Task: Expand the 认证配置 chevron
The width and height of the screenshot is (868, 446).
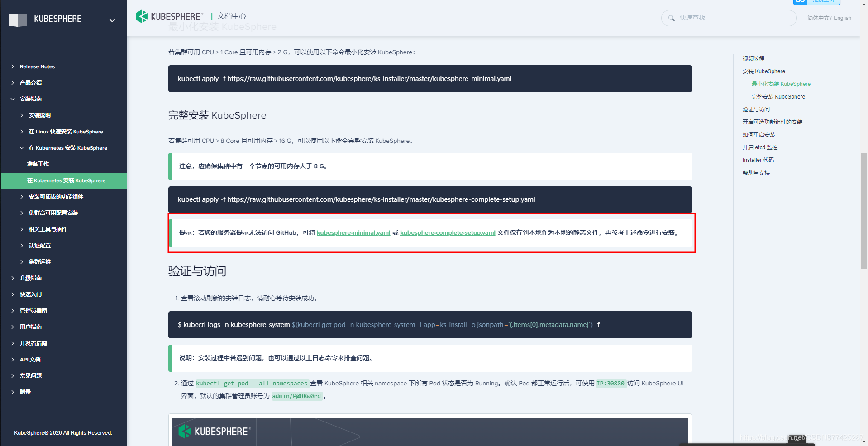Action: coord(22,246)
